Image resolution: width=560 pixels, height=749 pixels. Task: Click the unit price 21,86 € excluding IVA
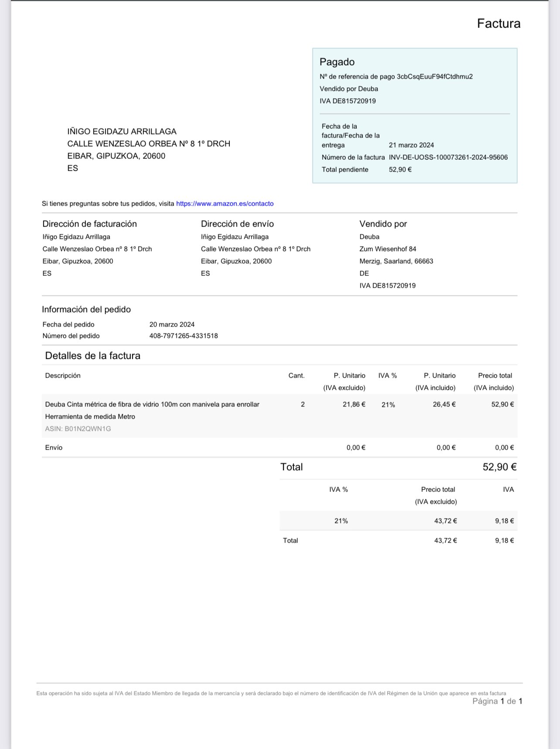coord(354,405)
